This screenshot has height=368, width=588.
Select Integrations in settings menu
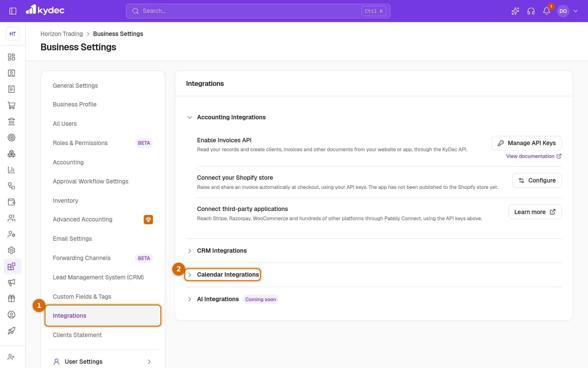pyautogui.click(x=103, y=316)
